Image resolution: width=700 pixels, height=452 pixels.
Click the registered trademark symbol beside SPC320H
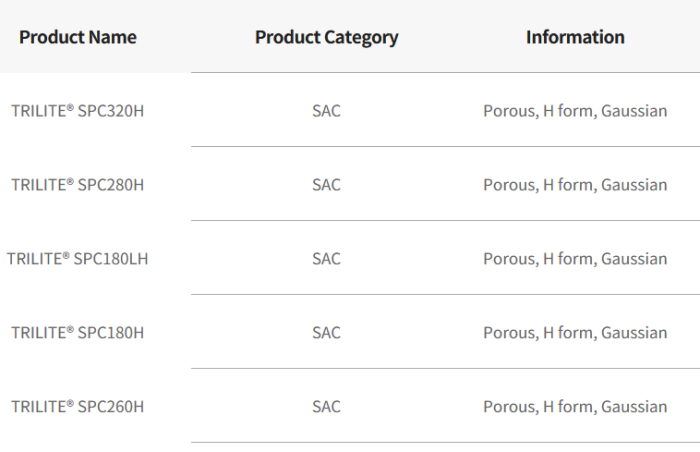(x=69, y=107)
